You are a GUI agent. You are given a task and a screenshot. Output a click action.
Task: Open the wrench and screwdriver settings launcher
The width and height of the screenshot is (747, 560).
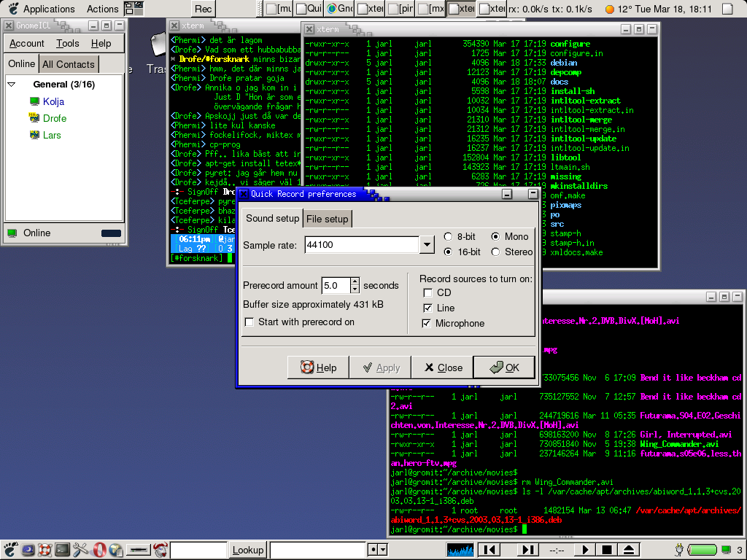81,549
